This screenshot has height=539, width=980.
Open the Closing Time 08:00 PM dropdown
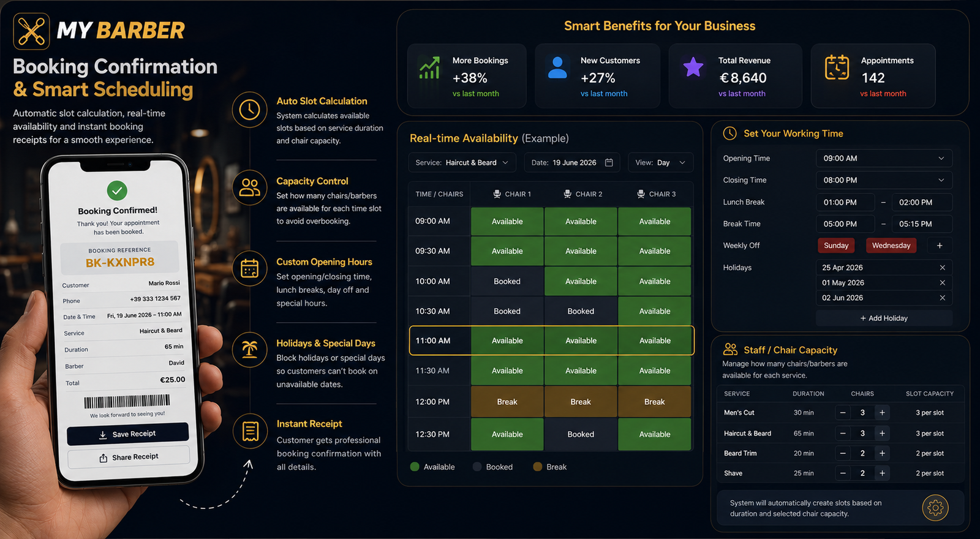[x=884, y=180]
